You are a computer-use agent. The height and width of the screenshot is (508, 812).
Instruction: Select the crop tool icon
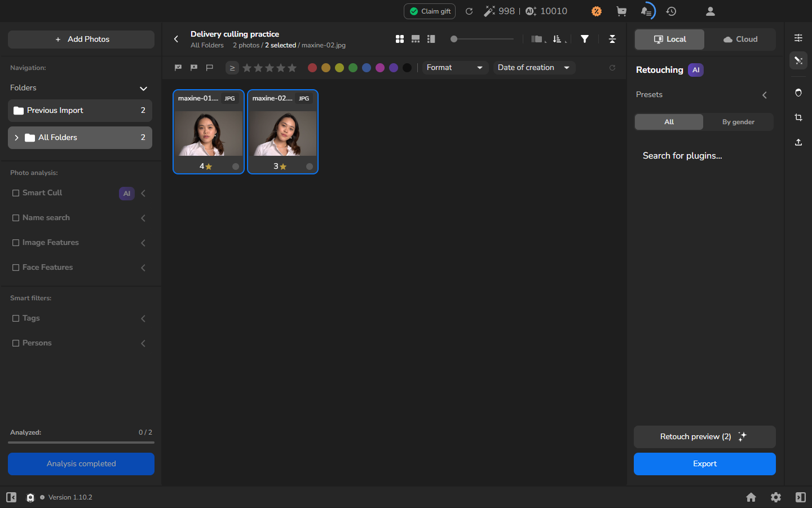(x=798, y=117)
